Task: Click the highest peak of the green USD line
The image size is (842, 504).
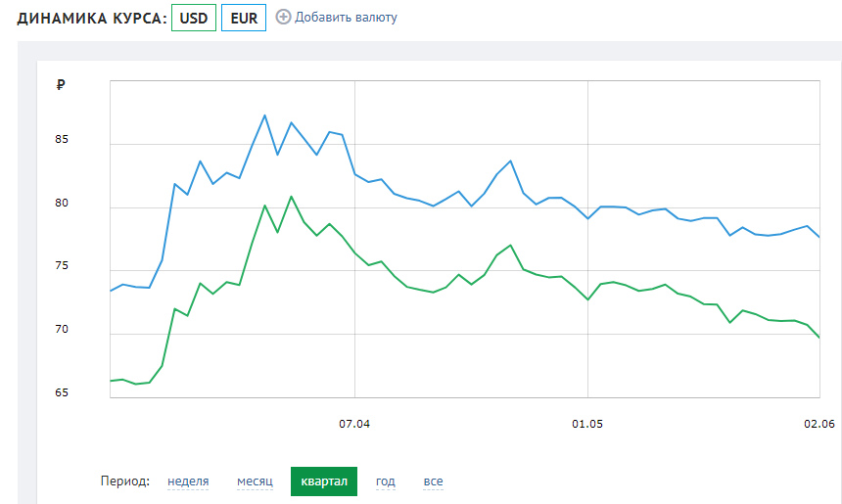Action: (x=291, y=197)
